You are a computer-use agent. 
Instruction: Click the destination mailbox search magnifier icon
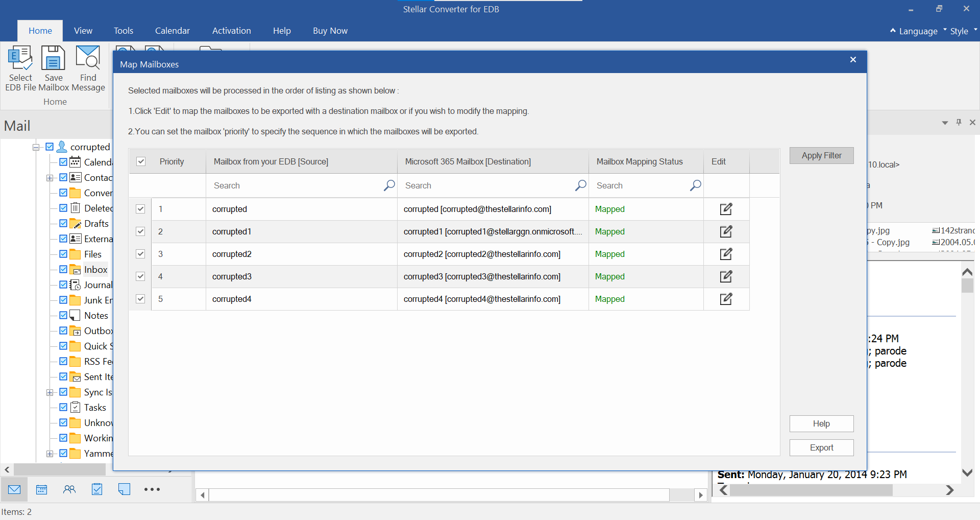pyautogui.click(x=580, y=185)
